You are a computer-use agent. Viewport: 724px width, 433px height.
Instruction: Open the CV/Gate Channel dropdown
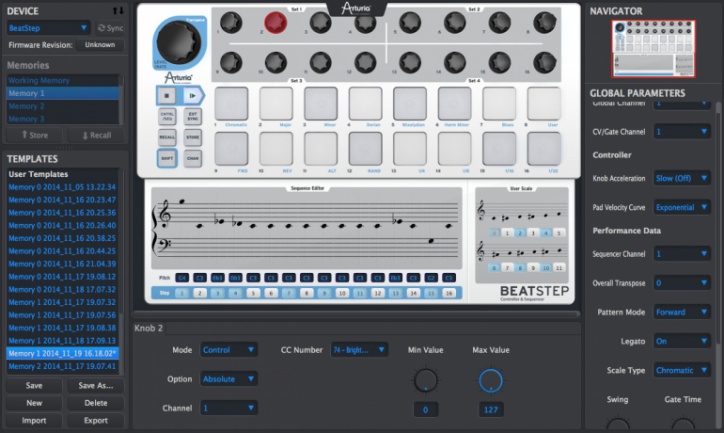click(x=682, y=132)
